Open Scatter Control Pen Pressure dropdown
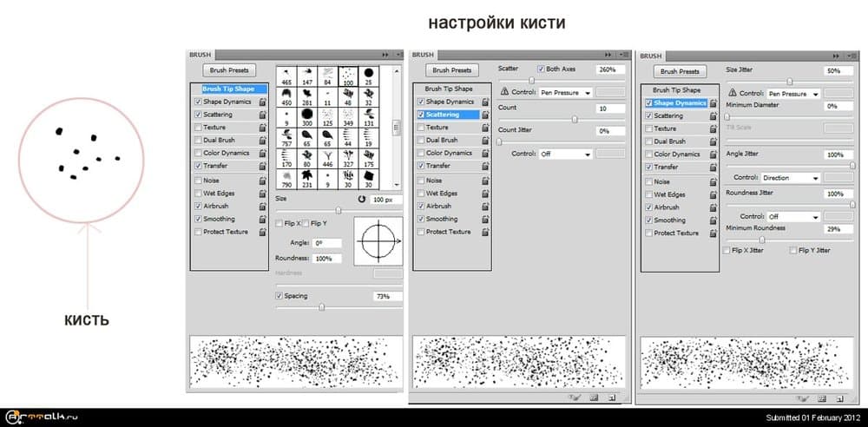 [566, 93]
